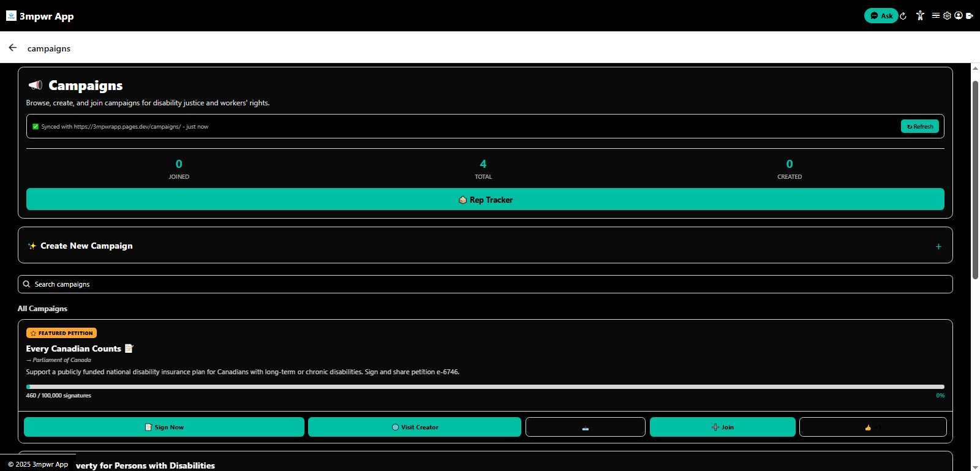The width and height of the screenshot is (980, 471).
Task: Go back using the left arrow
Action: point(13,48)
